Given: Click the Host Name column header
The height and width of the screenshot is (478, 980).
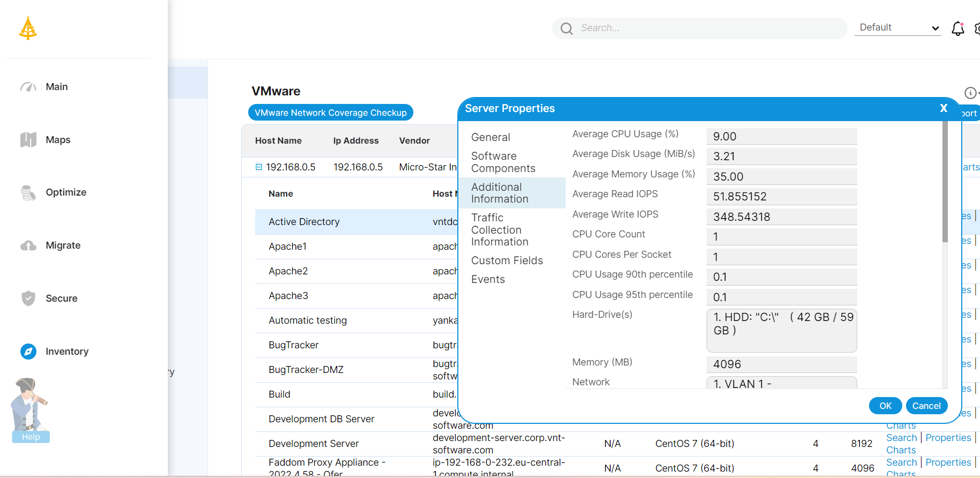Looking at the screenshot, I should point(278,140).
